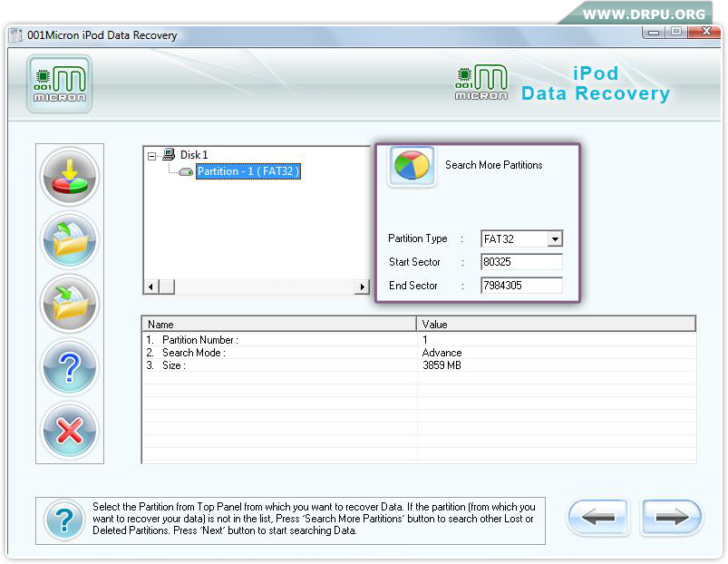This screenshot has width=728, height=564.
Task: Click the application icon in title bar
Action: 16,35
